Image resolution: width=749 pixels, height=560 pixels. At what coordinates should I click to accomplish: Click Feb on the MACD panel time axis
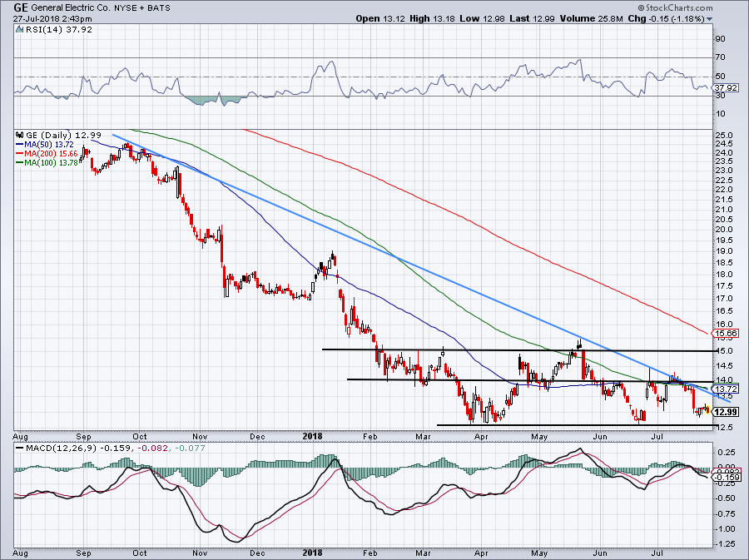click(370, 553)
